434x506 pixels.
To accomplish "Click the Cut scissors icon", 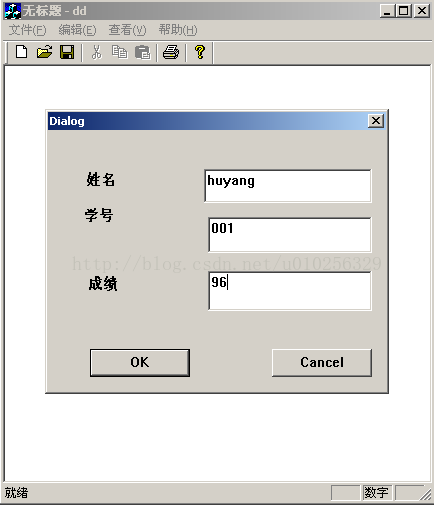I will pos(97,52).
